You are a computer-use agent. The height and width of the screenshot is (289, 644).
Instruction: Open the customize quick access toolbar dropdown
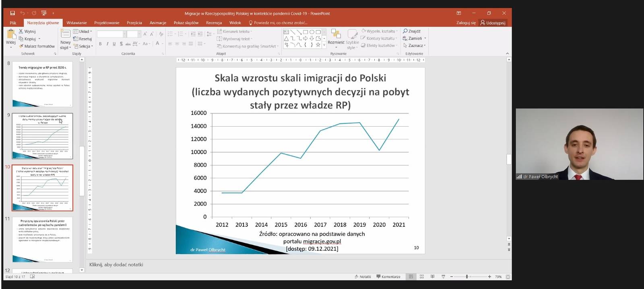click(53, 13)
